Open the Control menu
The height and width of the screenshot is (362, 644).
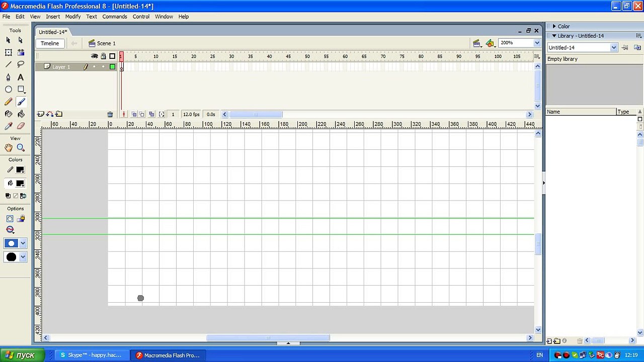141,17
